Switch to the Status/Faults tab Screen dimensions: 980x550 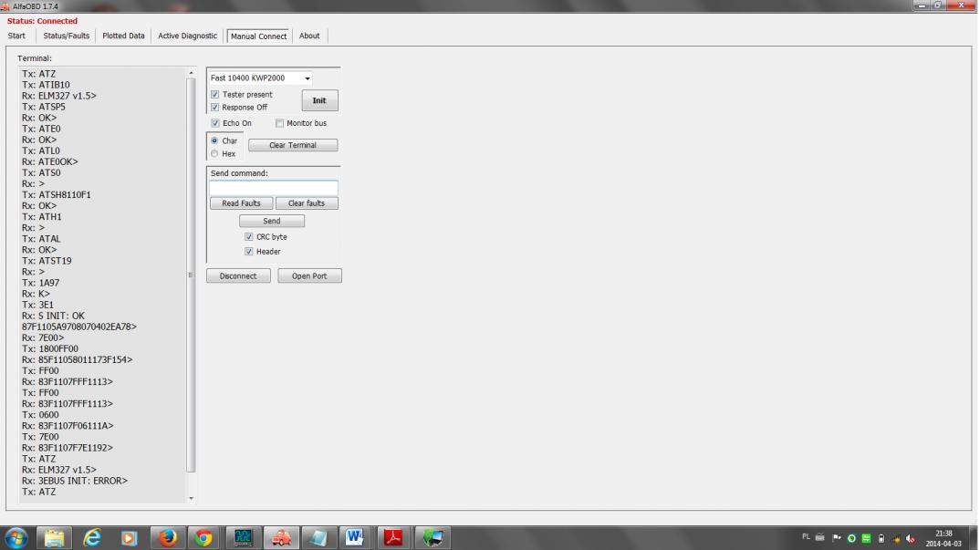67,36
